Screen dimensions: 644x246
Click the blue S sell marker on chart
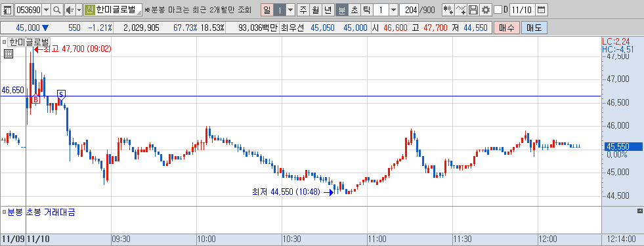61,94
